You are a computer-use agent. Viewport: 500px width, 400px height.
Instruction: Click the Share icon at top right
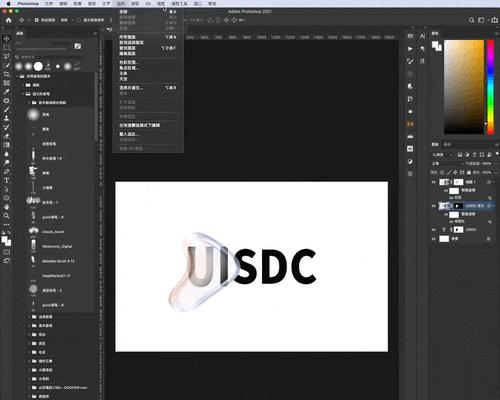pyautogui.click(x=494, y=20)
